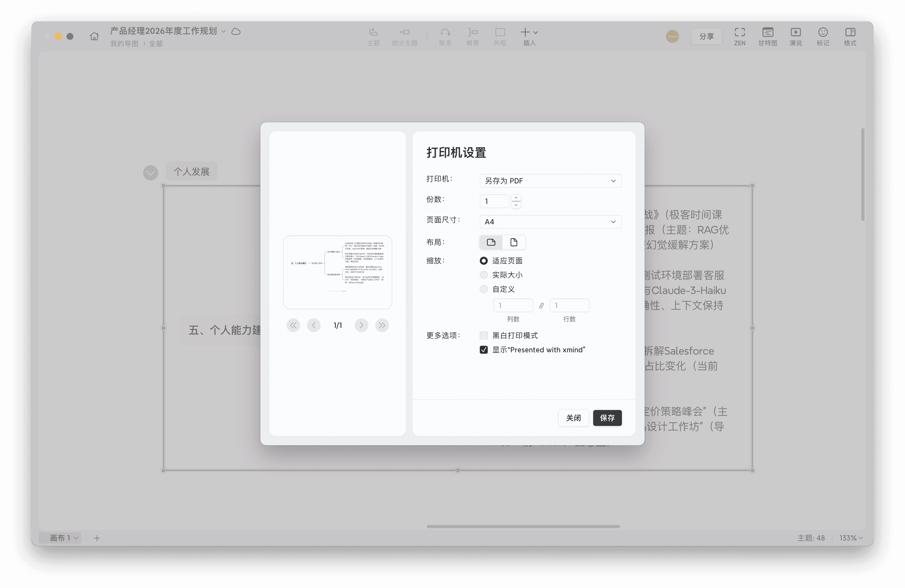
Task: Click 分享 to share the mind map
Action: pyautogui.click(x=706, y=36)
